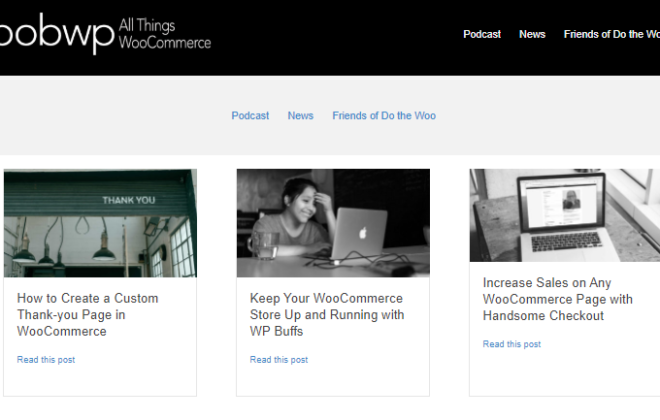The height and width of the screenshot is (420, 660).
Task: Open 'Keep Your WooCommerce Store Up' title
Action: pyautogui.click(x=327, y=315)
